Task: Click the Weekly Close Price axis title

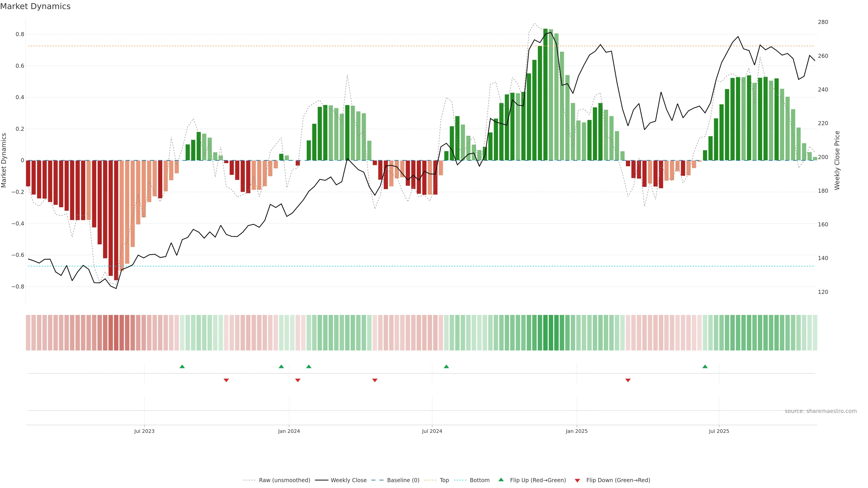Action: coord(837,160)
